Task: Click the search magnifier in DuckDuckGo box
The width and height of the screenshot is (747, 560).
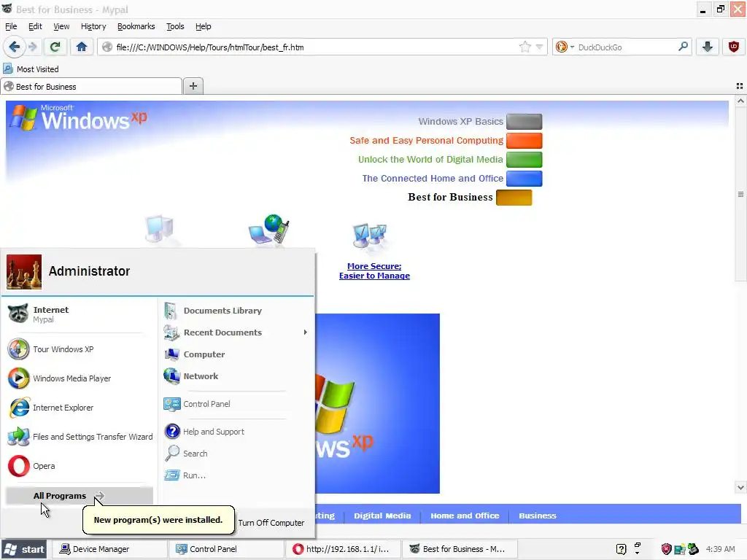Action: (683, 47)
